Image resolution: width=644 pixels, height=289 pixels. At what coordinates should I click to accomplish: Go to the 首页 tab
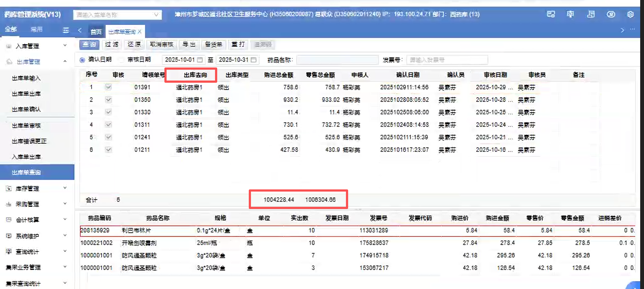(x=96, y=32)
